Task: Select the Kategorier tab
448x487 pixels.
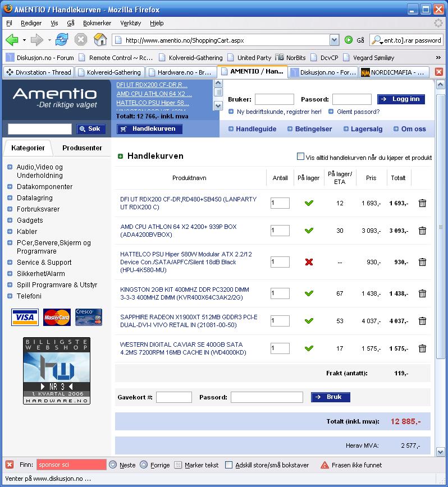Action: tap(28, 148)
